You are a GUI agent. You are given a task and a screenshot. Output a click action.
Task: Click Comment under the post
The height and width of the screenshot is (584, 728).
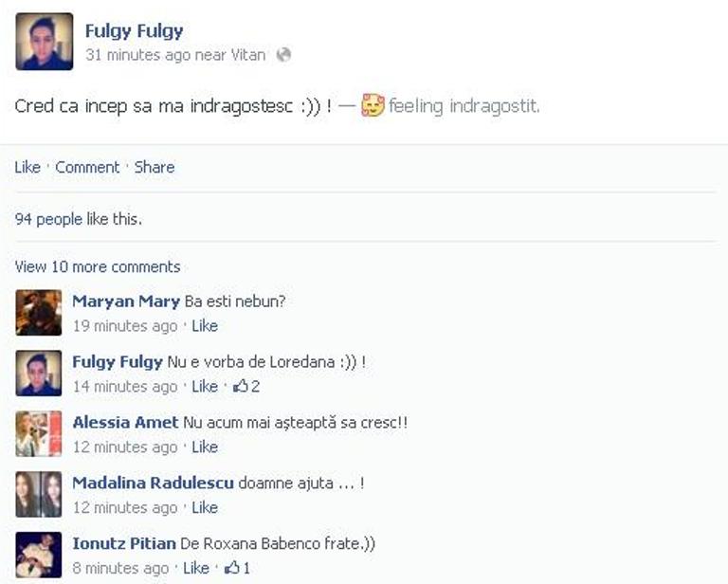tap(87, 167)
